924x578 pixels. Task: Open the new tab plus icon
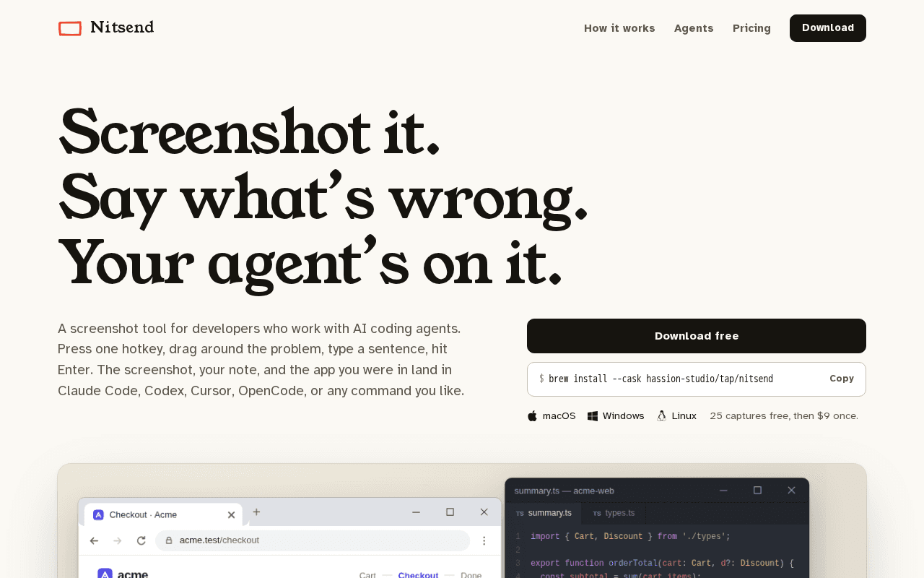pos(256,512)
